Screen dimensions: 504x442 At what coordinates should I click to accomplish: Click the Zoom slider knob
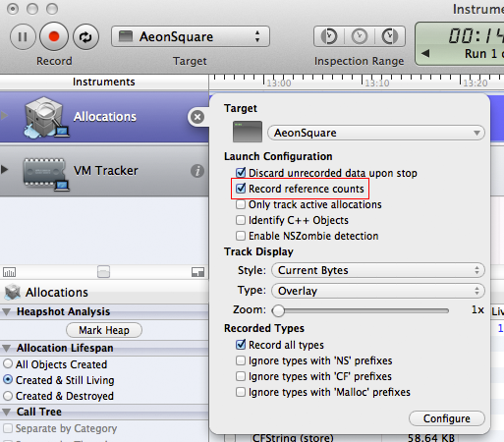coord(278,310)
